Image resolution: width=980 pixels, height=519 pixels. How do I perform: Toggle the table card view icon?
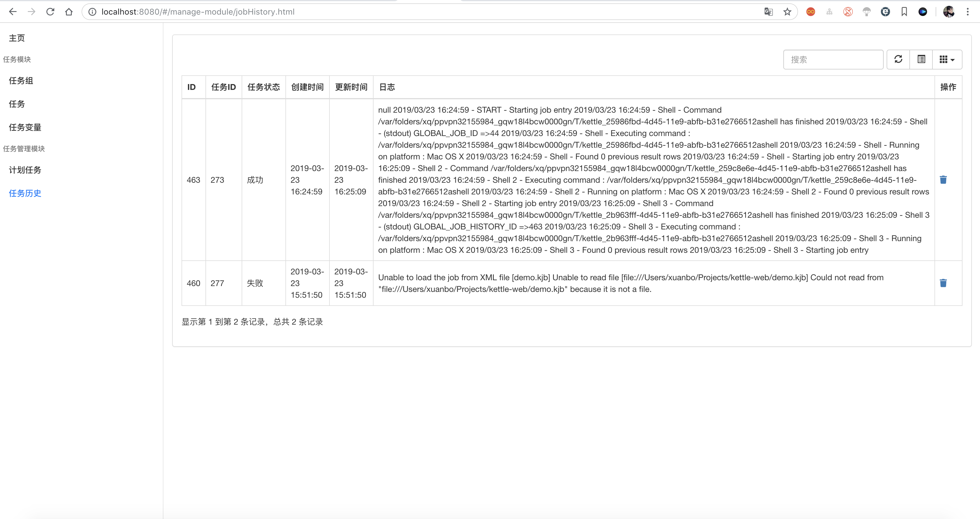coord(921,59)
